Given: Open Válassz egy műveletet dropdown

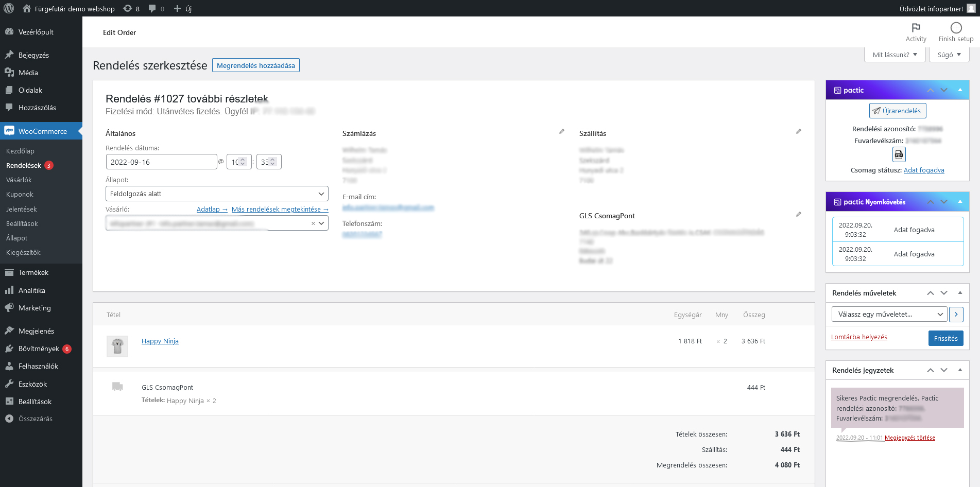Looking at the screenshot, I should click(889, 314).
